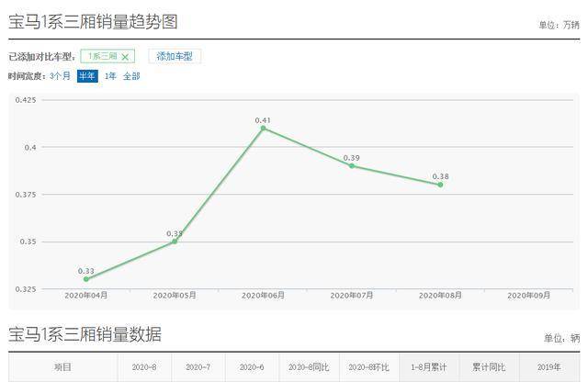The height and width of the screenshot is (382, 588).
Task: Click the 1系三厢 model tag label
Action: point(103,56)
